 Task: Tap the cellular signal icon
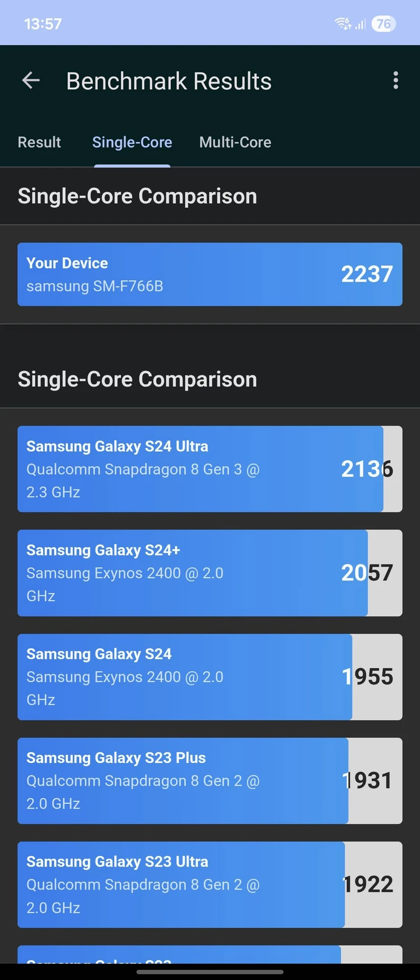click(x=361, y=23)
